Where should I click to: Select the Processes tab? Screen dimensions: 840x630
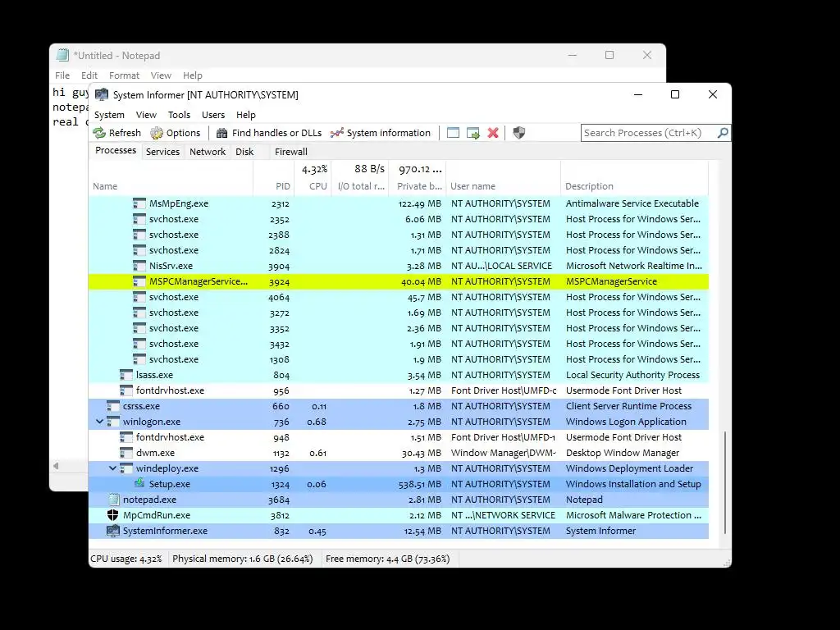click(x=116, y=151)
